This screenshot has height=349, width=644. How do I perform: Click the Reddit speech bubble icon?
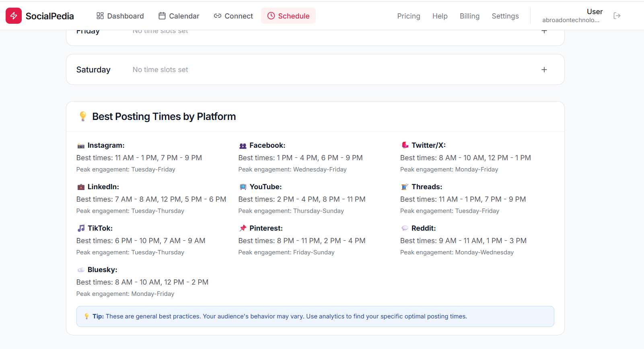[x=405, y=228]
